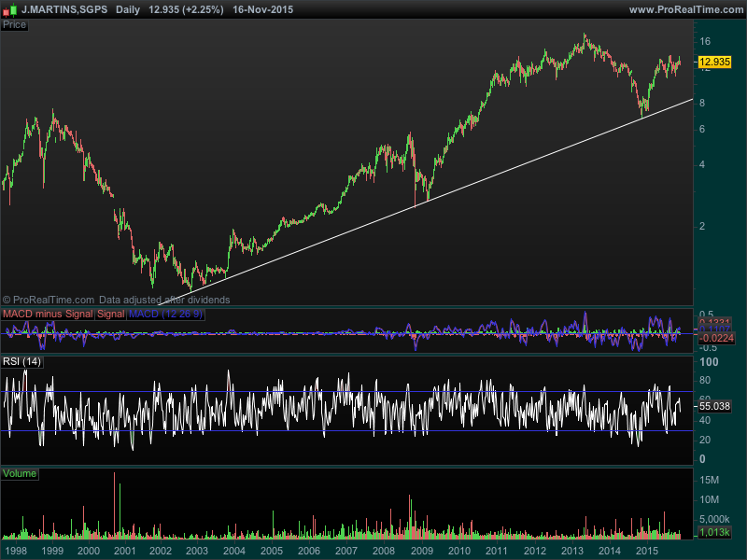Click the 2011 year label on time axis
747x560 pixels.
497,551
